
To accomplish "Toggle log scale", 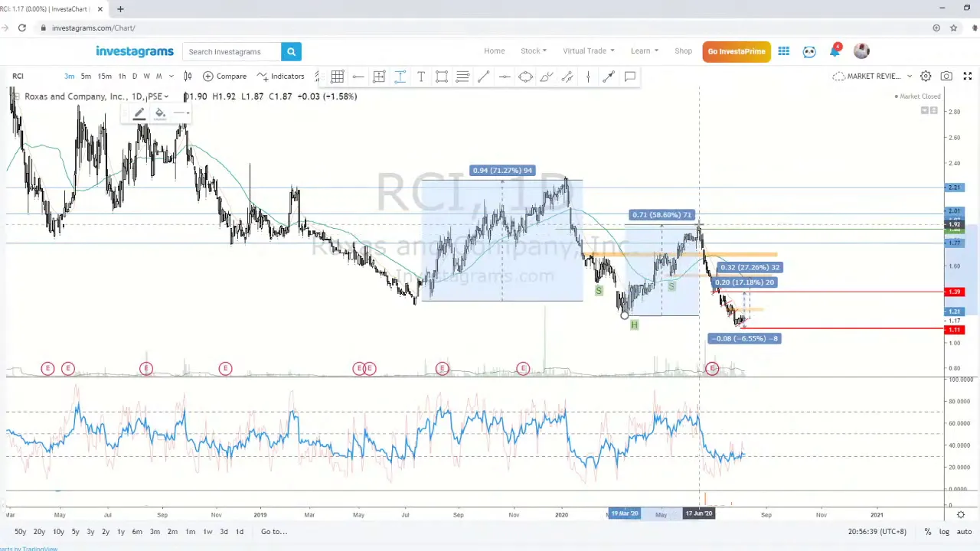I will 945,532.
